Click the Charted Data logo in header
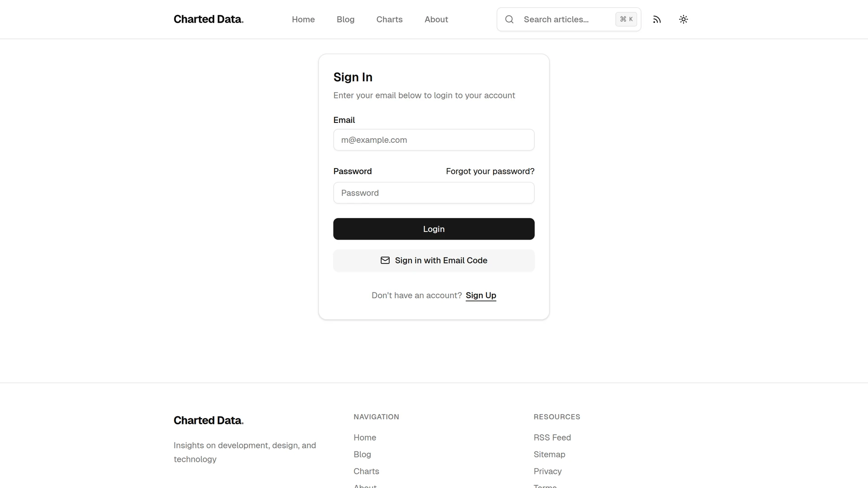 tap(208, 19)
